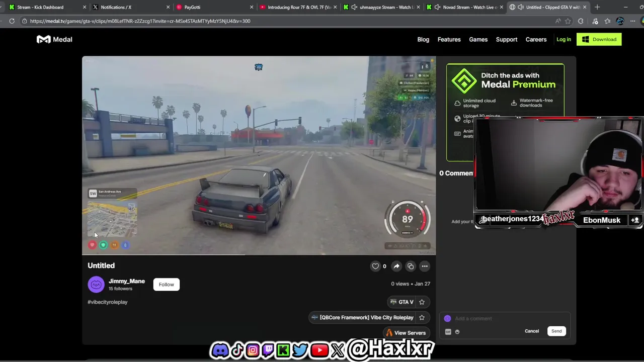Close the Stream - Kick Dashboard tab
This screenshot has width=644, height=362.
[x=85, y=7]
